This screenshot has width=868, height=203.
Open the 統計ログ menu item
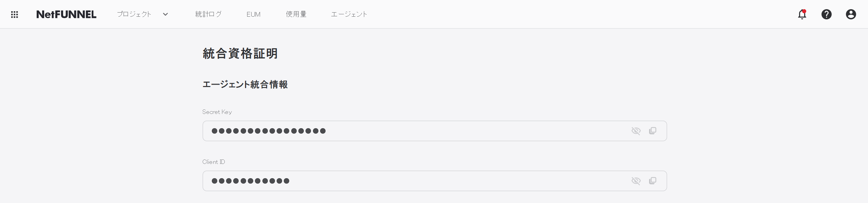[208, 14]
